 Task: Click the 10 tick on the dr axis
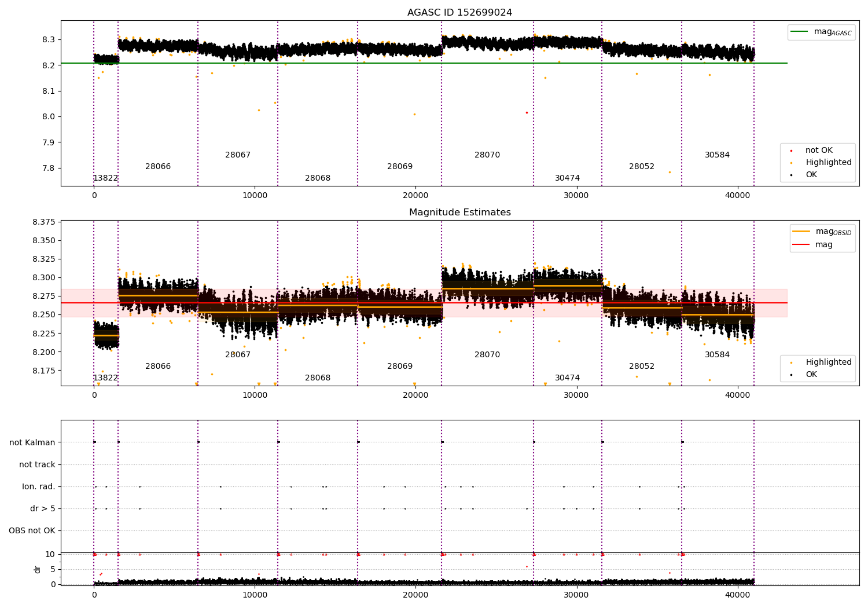coord(50,555)
